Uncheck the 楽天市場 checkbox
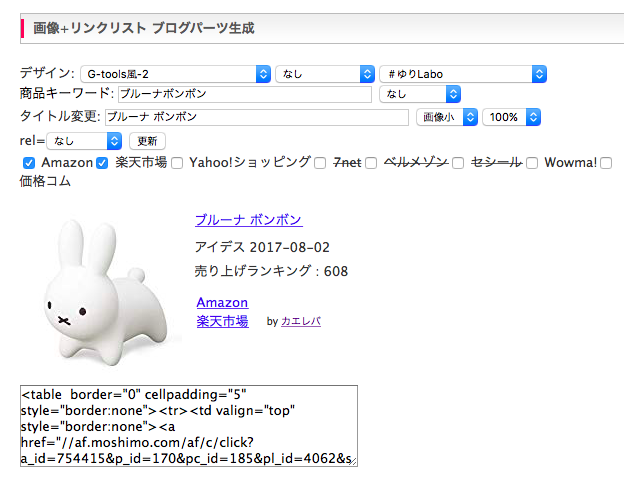The width and height of the screenshot is (624, 479). point(101,163)
